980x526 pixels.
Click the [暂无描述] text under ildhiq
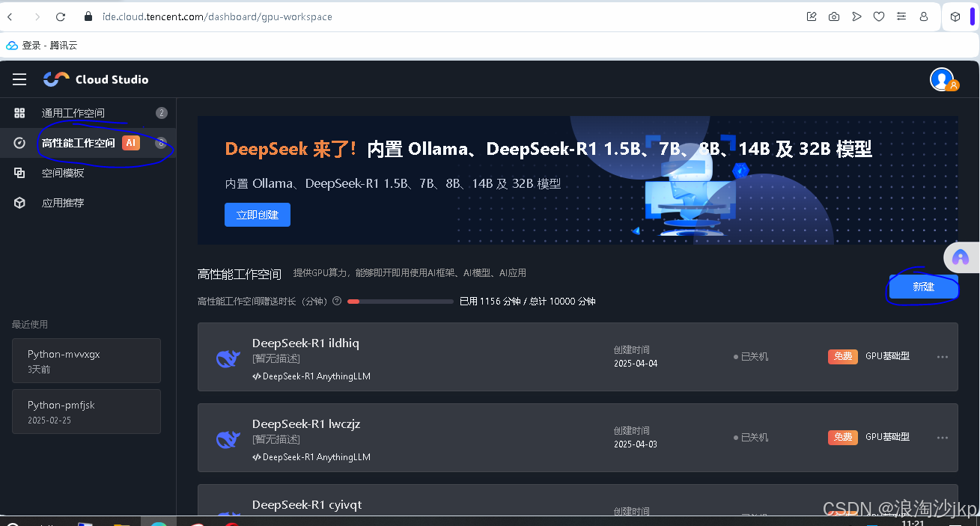pyautogui.click(x=276, y=359)
